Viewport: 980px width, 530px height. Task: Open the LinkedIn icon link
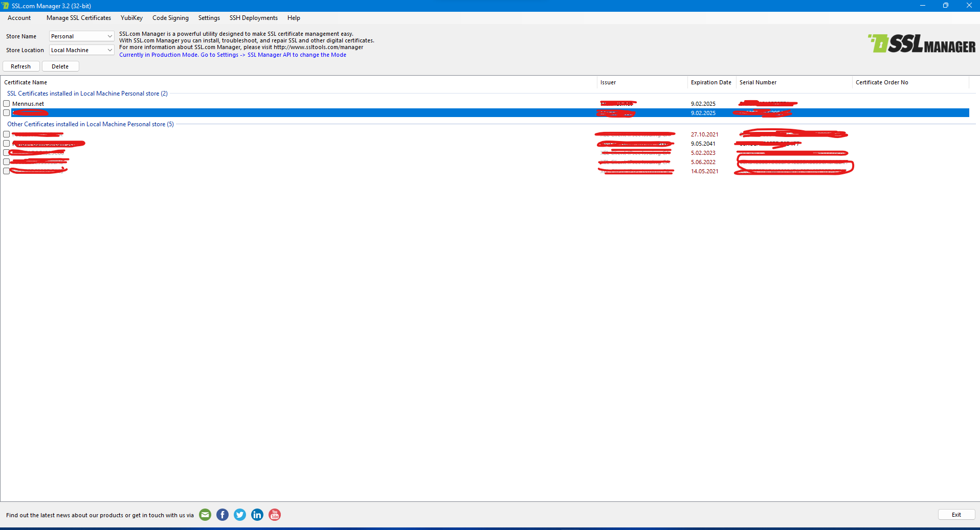[x=257, y=515]
